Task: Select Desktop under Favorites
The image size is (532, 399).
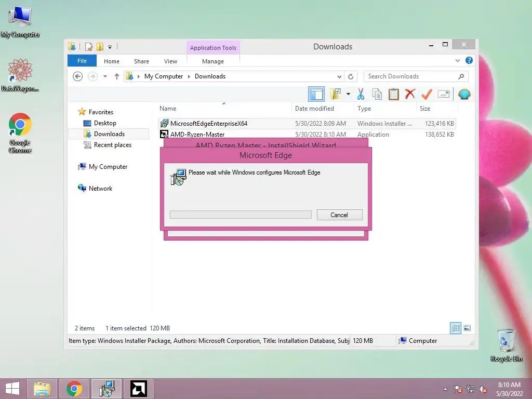Action: 105,123
